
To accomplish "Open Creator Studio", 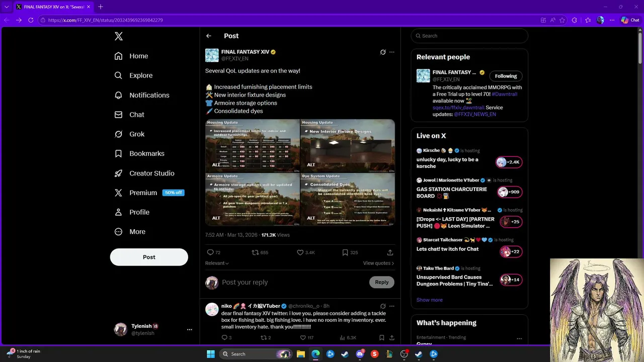I will [144, 173].
